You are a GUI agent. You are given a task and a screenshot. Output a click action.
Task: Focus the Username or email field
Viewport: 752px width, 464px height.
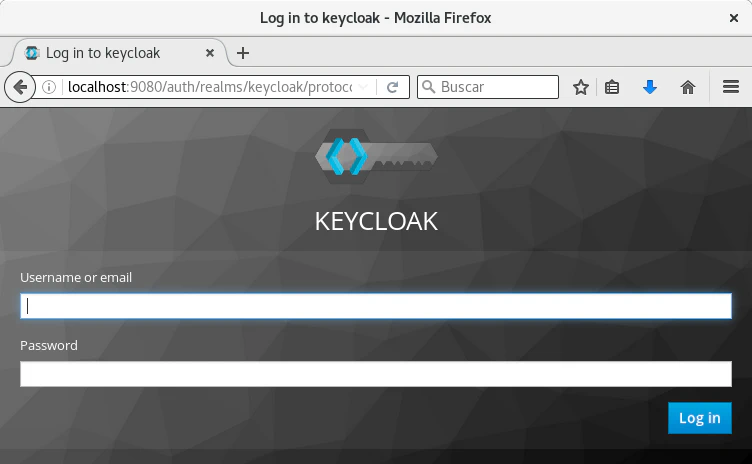[376, 306]
